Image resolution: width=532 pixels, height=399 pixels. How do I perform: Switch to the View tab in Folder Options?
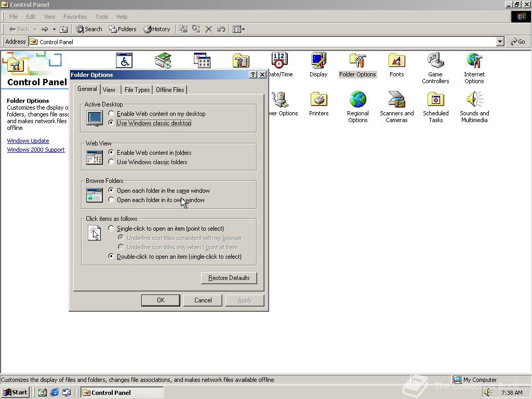click(109, 89)
